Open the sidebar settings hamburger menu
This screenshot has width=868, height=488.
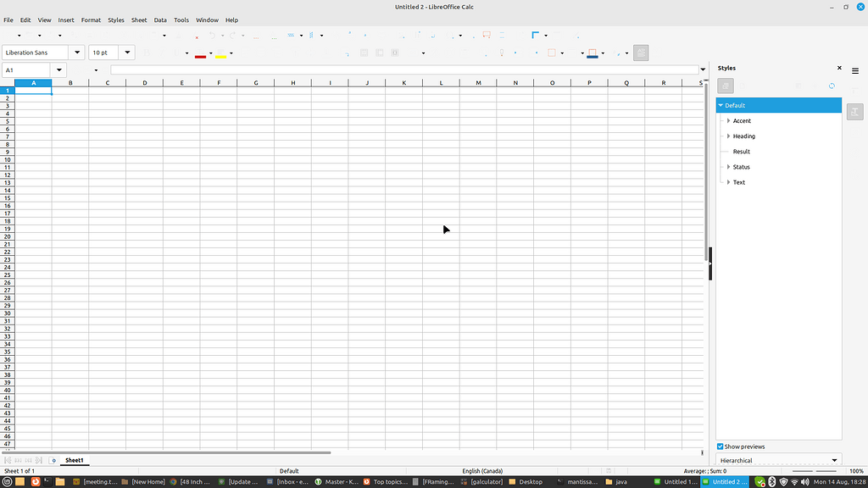pyautogui.click(x=855, y=70)
